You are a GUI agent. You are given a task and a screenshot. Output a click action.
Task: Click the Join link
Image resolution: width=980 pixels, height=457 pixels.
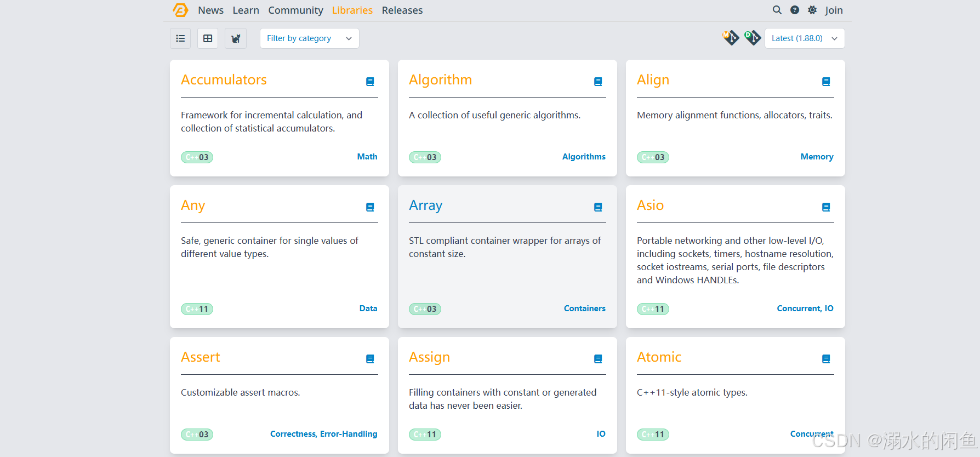click(834, 10)
